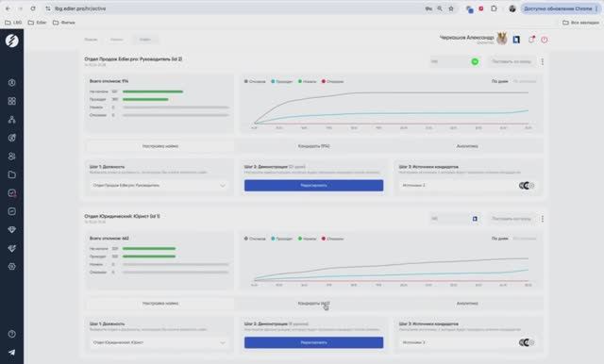
Task: Toggle the green series legend in the Юрист chart
Action: [307, 239]
